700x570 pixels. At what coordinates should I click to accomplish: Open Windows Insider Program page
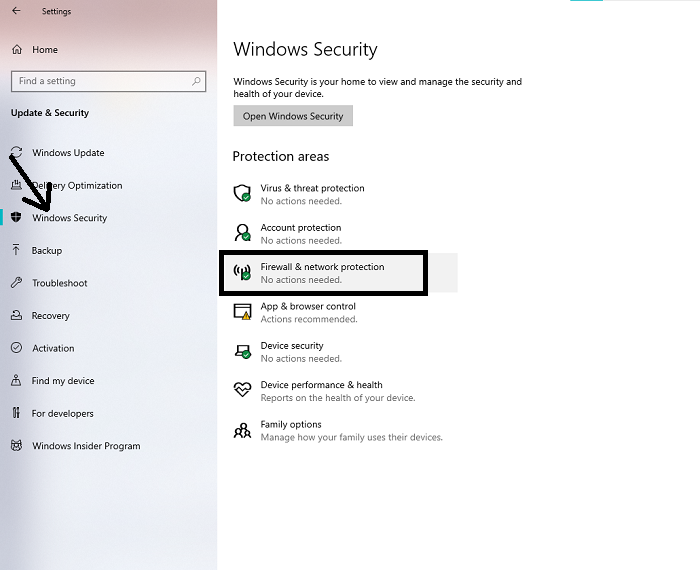(86, 446)
